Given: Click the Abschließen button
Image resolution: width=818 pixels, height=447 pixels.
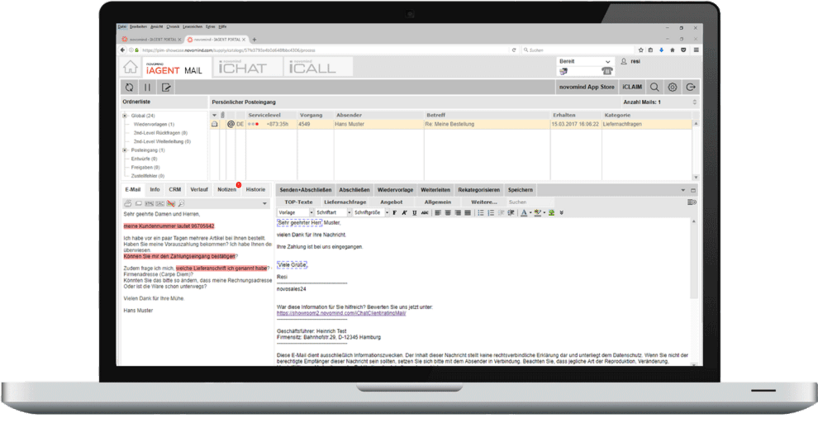Looking at the screenshot, I should (x=354, y=190).
